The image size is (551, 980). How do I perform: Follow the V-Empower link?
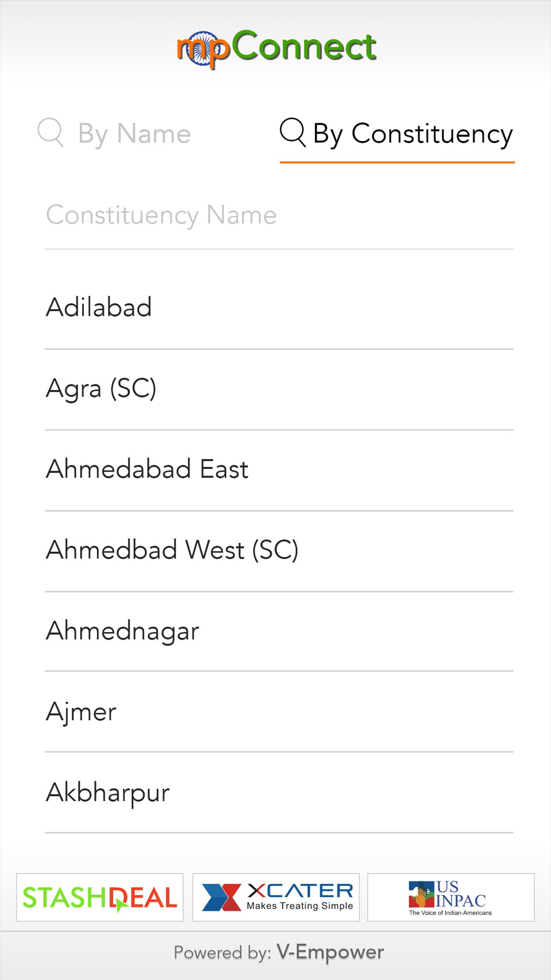pos(330,952)
